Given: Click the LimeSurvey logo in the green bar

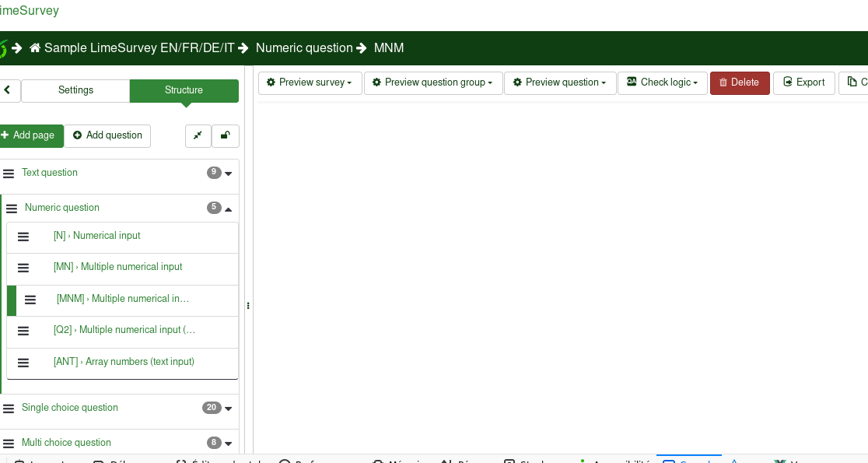Looking at the screenshot, I should pos(3,48).
